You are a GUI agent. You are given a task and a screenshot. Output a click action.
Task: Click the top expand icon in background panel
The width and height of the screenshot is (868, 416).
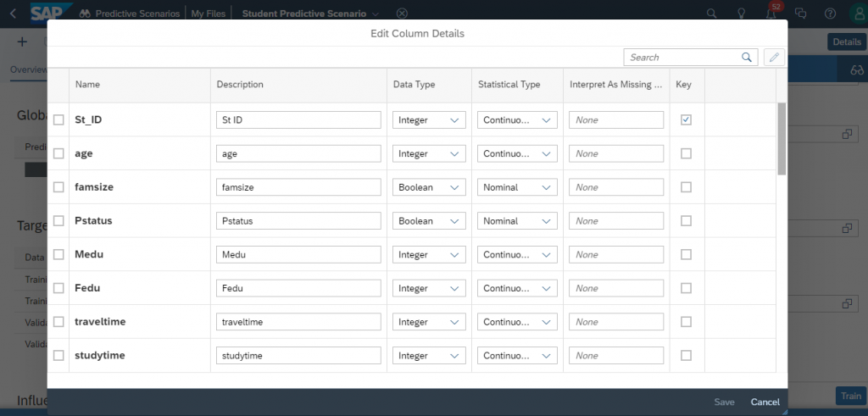847,135
